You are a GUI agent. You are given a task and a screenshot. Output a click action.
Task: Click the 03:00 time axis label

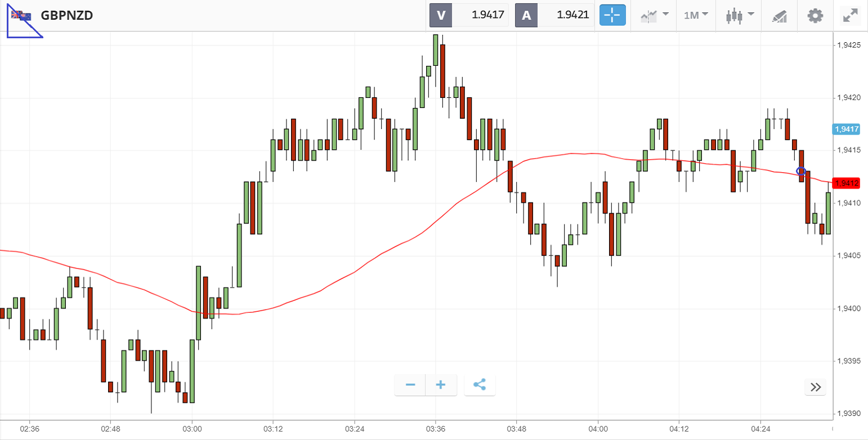tap(192, 429)
